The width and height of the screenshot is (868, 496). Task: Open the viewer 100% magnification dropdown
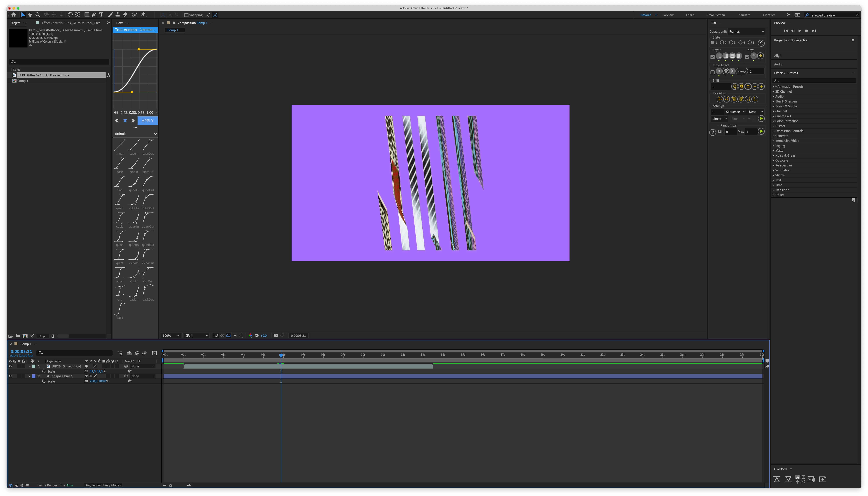[171, 336]
